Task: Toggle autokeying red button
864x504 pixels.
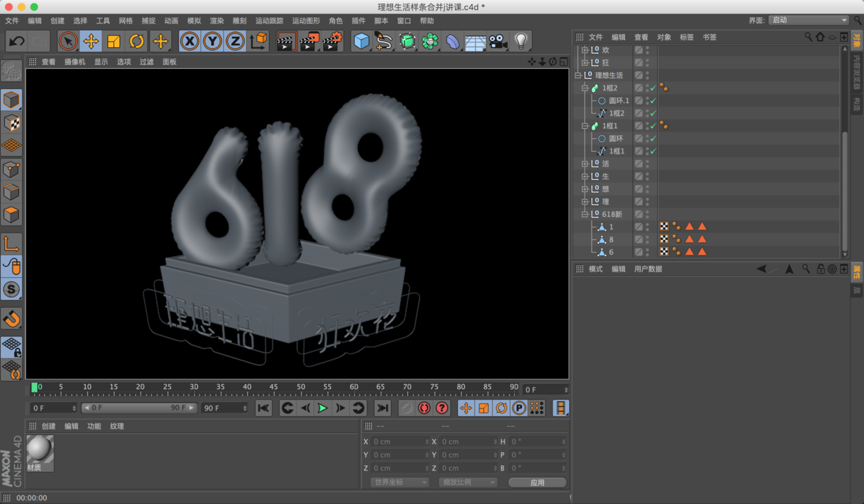Action: [424, 408]
